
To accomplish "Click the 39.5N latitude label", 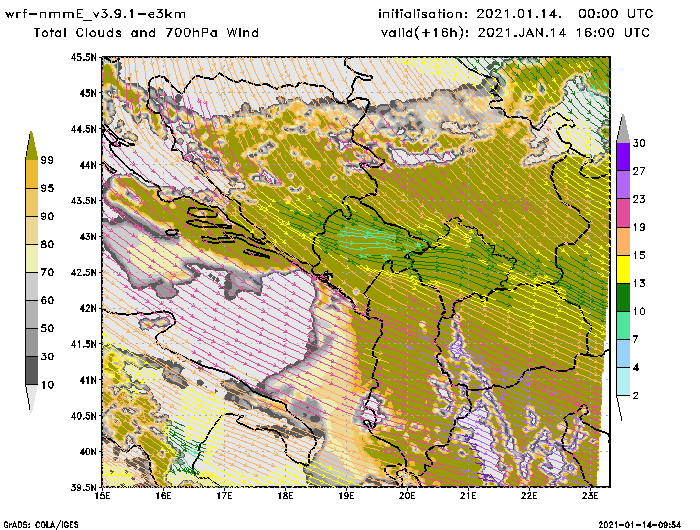I will tap(83, 488).
